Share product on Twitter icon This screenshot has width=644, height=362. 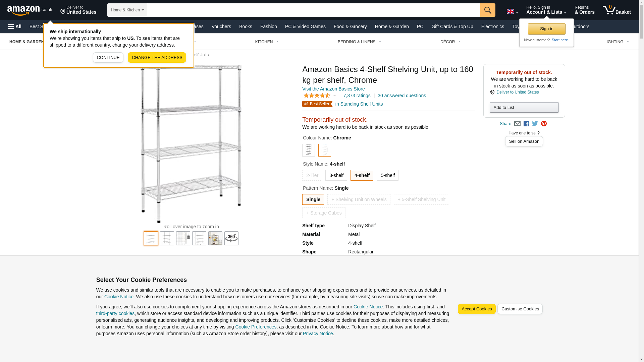(x=535, y=124)
